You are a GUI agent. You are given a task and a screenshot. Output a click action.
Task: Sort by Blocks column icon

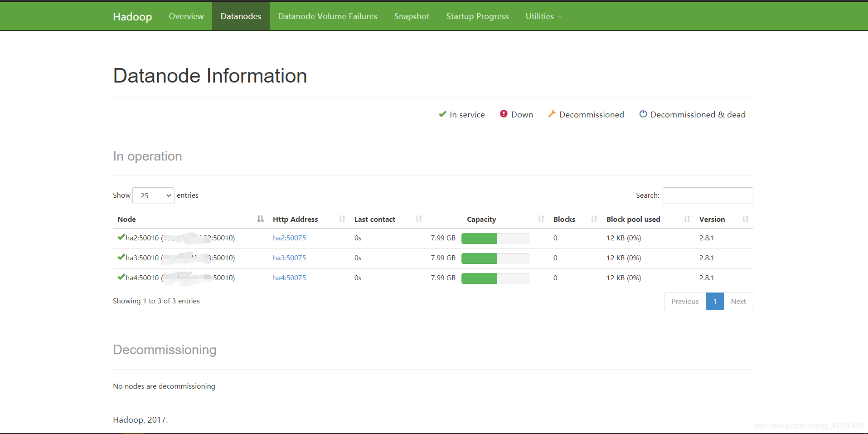coord(594,219)
